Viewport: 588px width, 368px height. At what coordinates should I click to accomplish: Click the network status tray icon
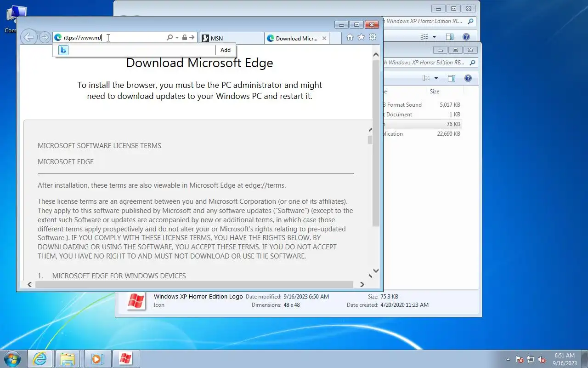(531, 359)
